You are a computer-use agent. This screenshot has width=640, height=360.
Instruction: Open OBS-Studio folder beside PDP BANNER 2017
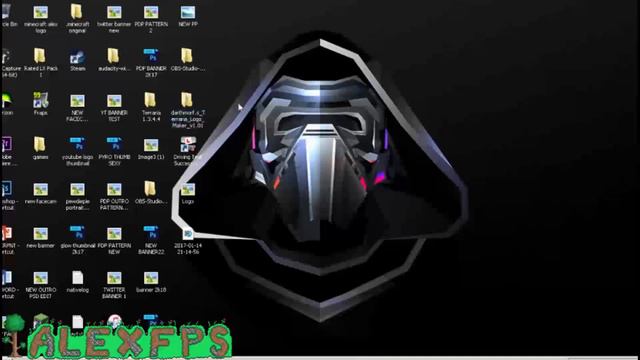(x=188, y=60)
